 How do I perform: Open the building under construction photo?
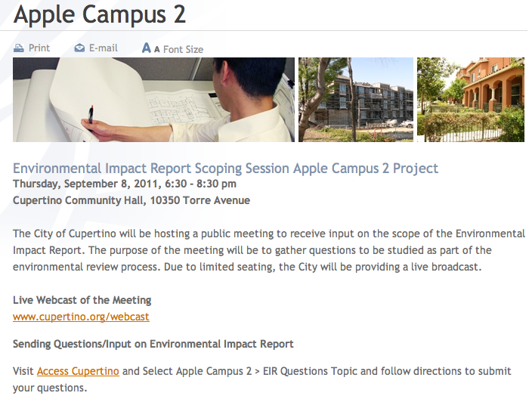pyautogui.click(x=356, y=100)
